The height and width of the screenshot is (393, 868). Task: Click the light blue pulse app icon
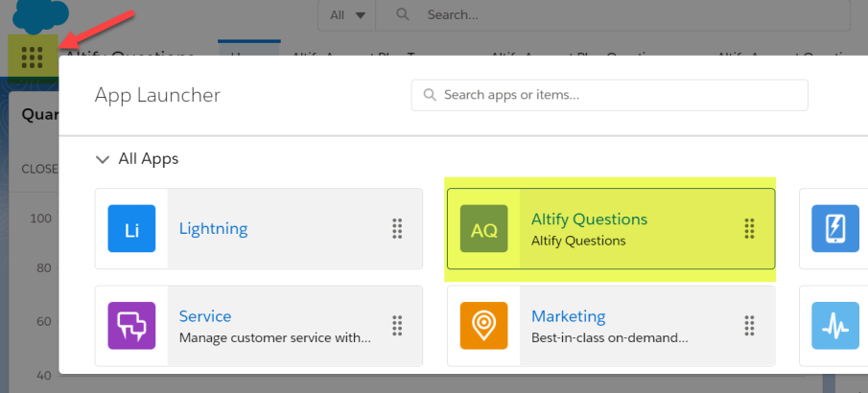(x=835, y=326)
